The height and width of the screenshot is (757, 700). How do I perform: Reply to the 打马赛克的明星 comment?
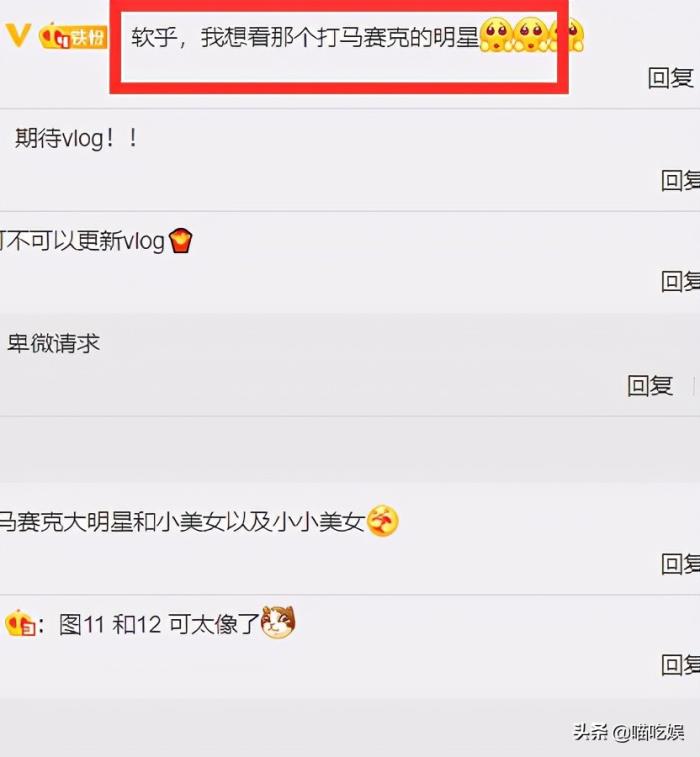[671, 78]
